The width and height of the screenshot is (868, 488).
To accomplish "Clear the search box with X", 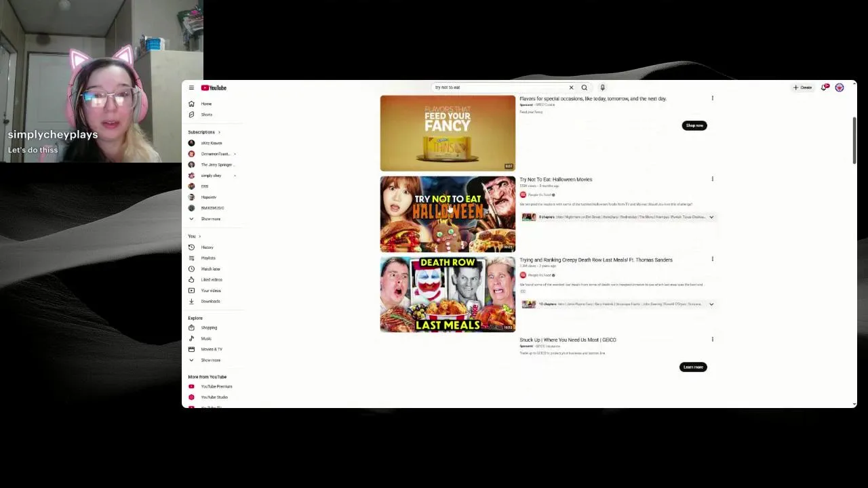I will (x=571, y=87).
